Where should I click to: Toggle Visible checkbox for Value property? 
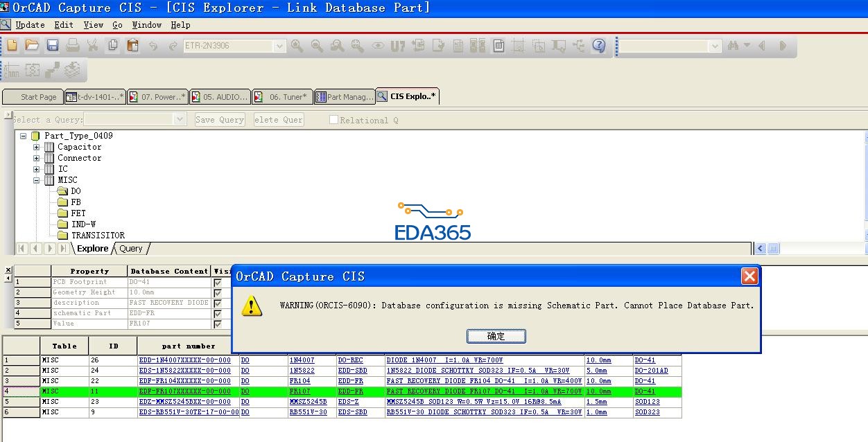coord(218,324)
